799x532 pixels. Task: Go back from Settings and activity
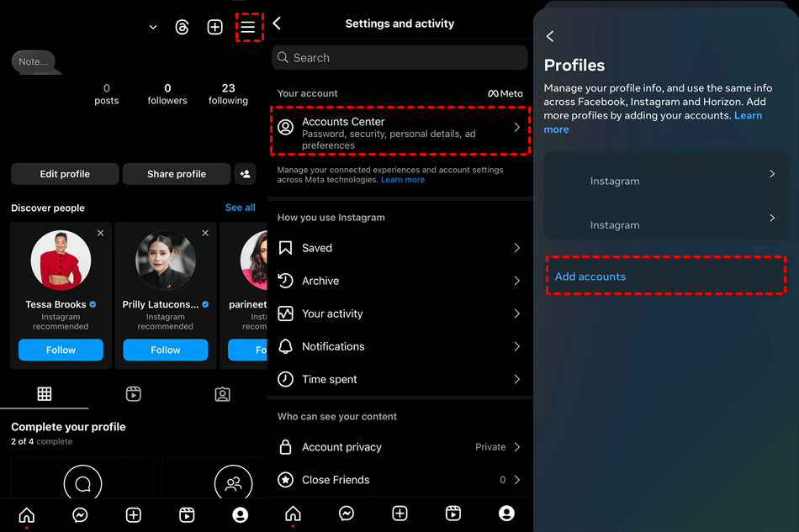278,23
